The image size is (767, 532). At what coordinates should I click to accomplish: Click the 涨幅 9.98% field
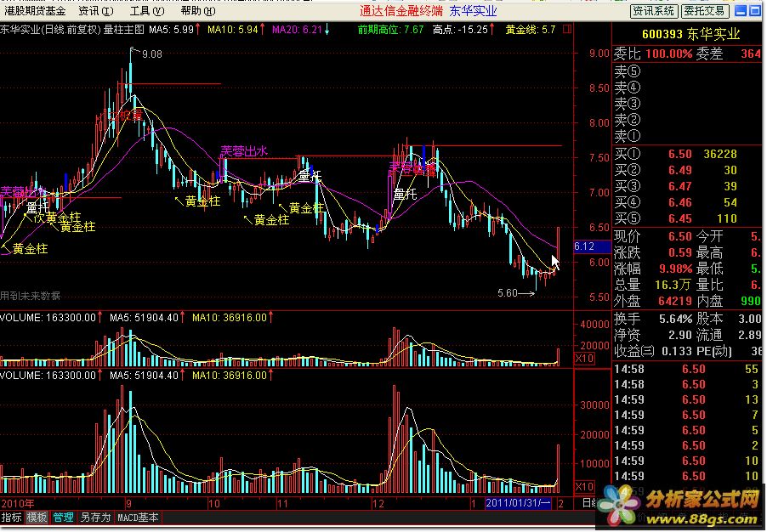click(x=653, y=269)
